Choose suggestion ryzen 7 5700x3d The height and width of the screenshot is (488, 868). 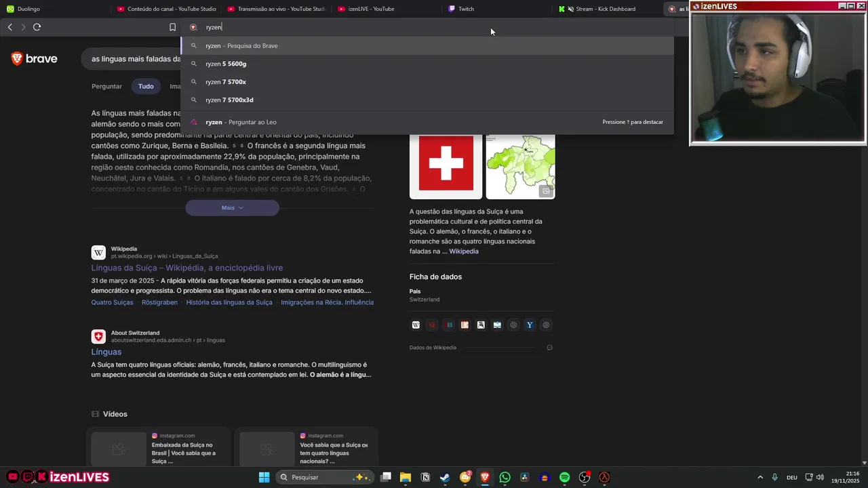427,100
